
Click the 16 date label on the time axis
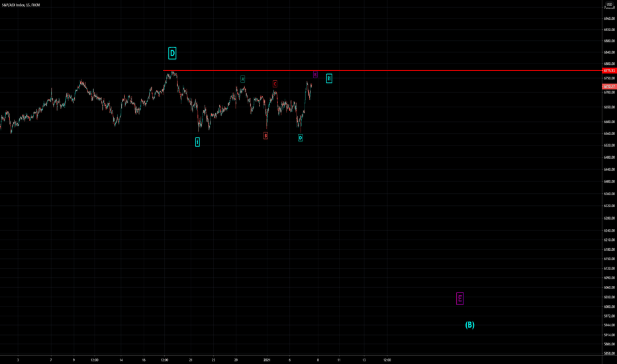144,359
